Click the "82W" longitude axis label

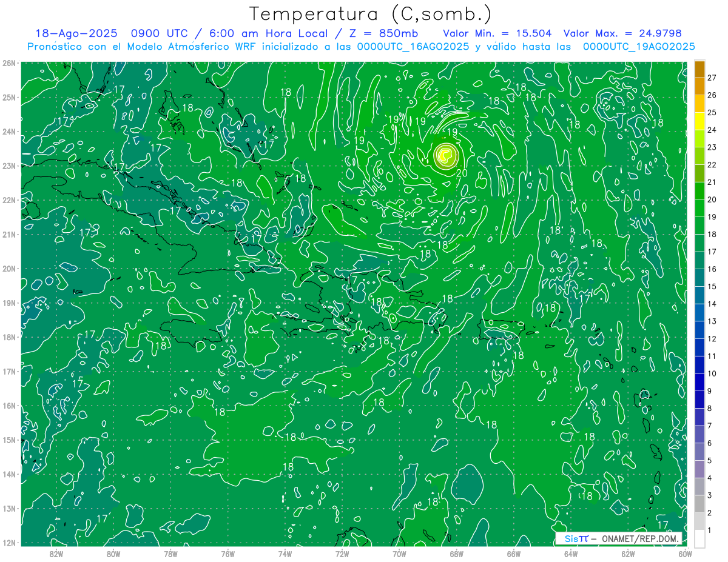tap(56, 554)
